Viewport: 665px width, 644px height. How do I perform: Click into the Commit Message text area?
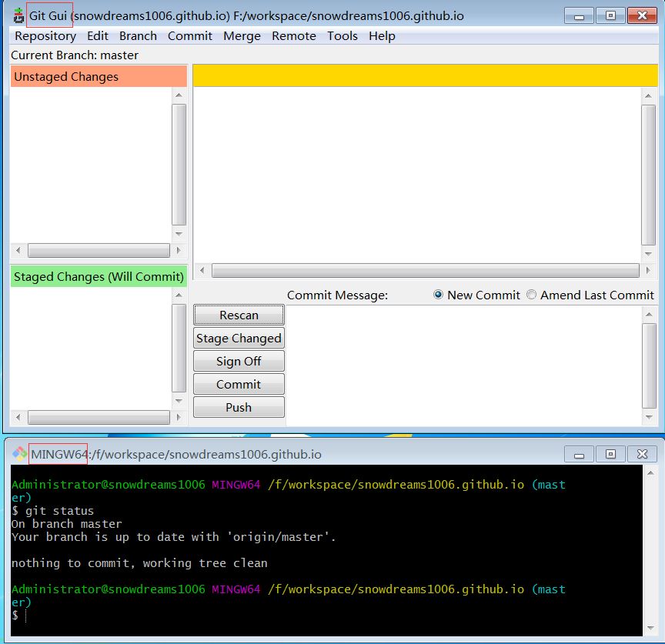pos(463,366)
